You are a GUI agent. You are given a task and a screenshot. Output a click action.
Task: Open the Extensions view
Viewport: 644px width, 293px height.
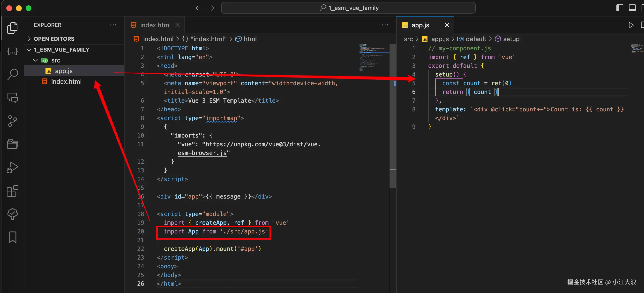(13, 191)
